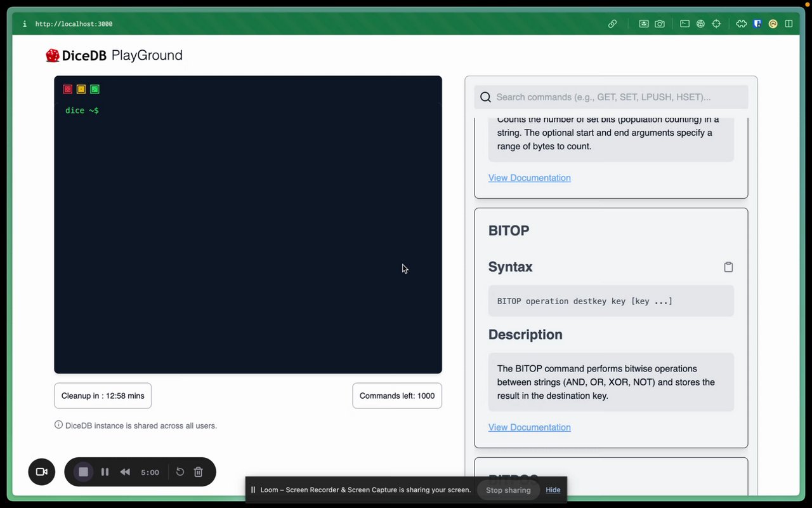The image size is (812, 508).
Task: Click the round yellow extension icon
Action: coord(773,23)
